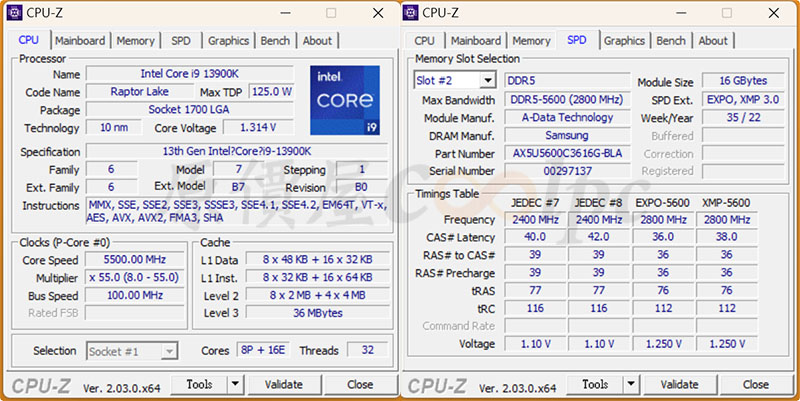Click the Week/Year 35 / 22 value
Screen dimensions: 800x401
[x=743, y=118]
